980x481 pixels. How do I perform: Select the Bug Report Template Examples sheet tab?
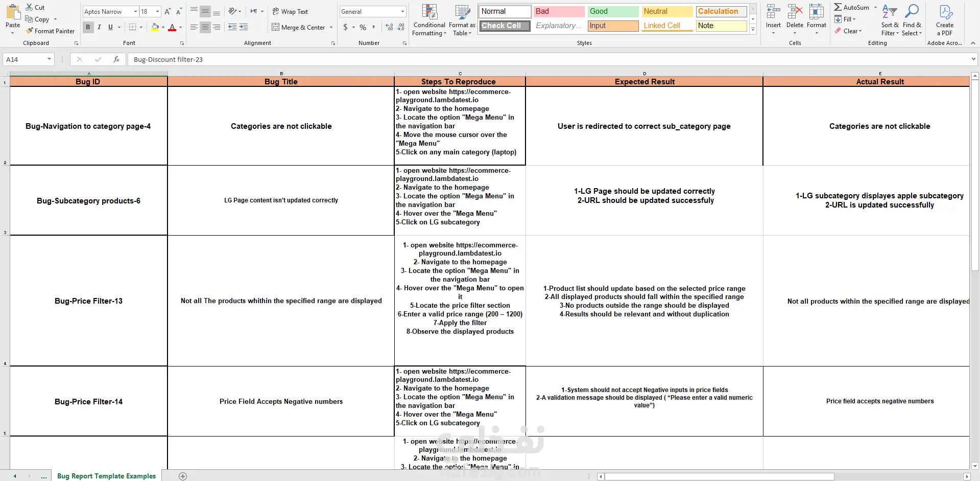[106, 476]
